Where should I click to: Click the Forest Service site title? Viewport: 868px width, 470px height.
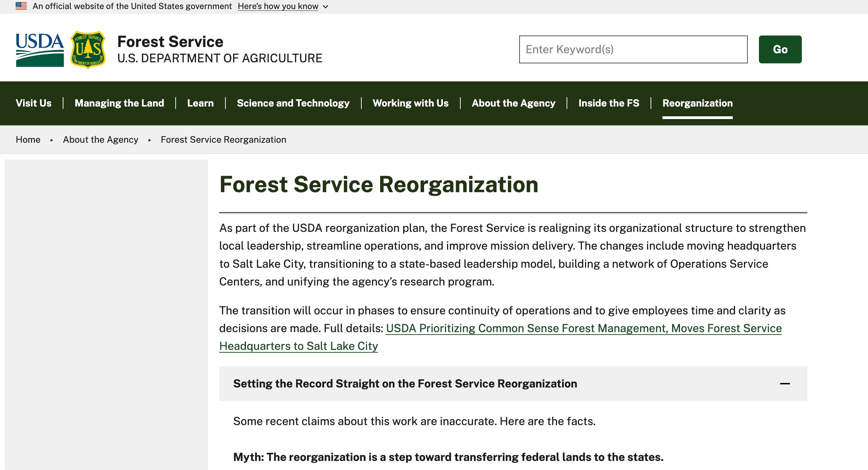[170, 41]
